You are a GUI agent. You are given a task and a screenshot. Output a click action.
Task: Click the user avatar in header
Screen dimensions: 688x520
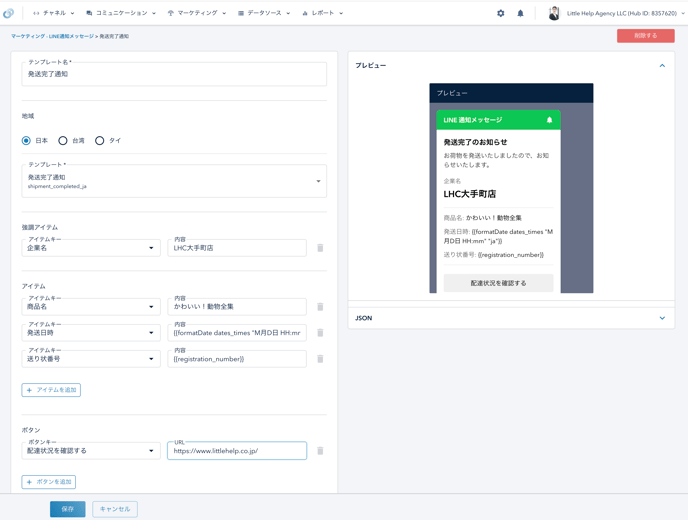tap(554, 14)
